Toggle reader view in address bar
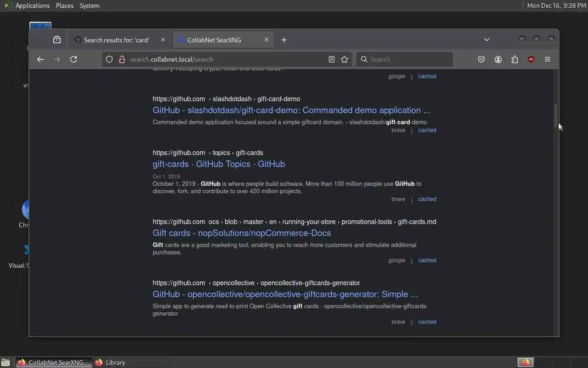The width and height of the screenshot is (588, 368). 332,59
